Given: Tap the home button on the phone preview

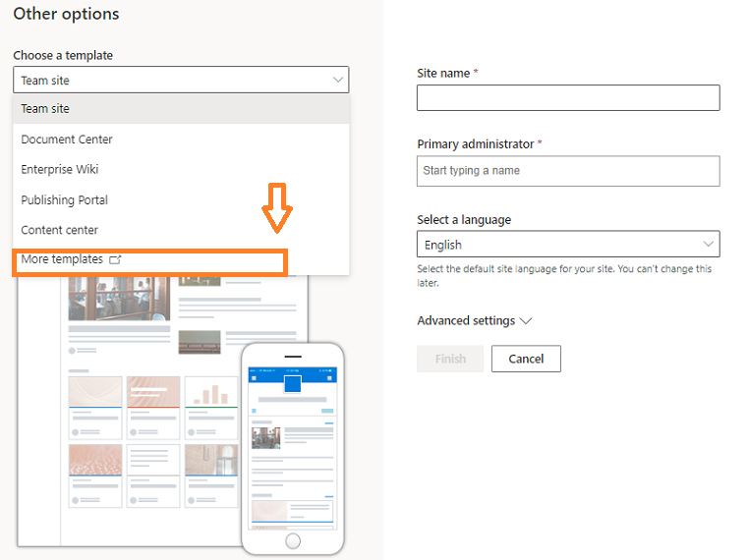Looking at the screenshot, I should point(292,541).
